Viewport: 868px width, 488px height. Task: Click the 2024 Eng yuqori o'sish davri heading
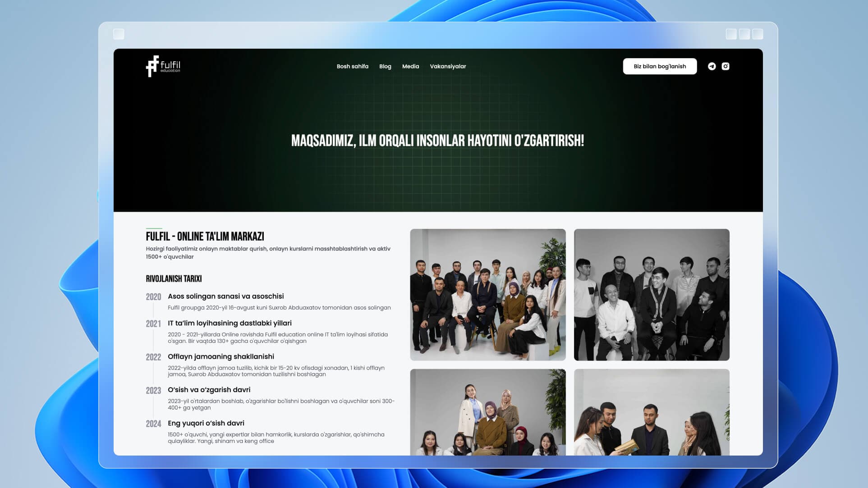point(206,423)
